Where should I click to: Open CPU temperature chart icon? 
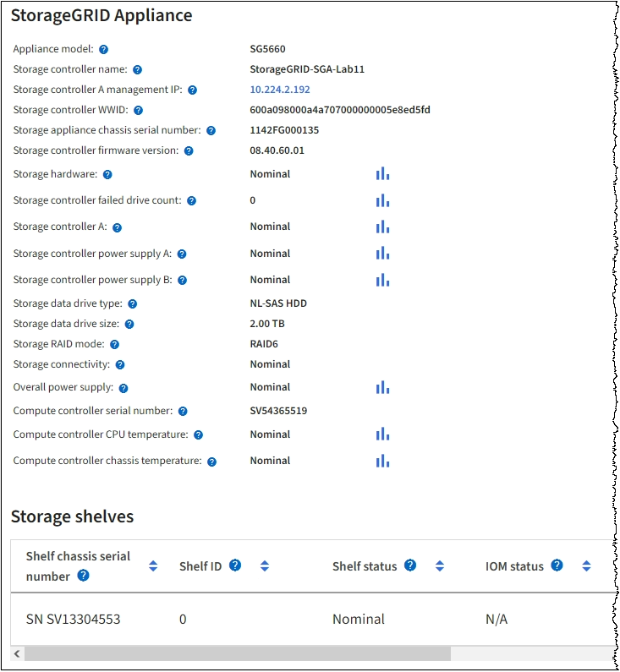382,434
